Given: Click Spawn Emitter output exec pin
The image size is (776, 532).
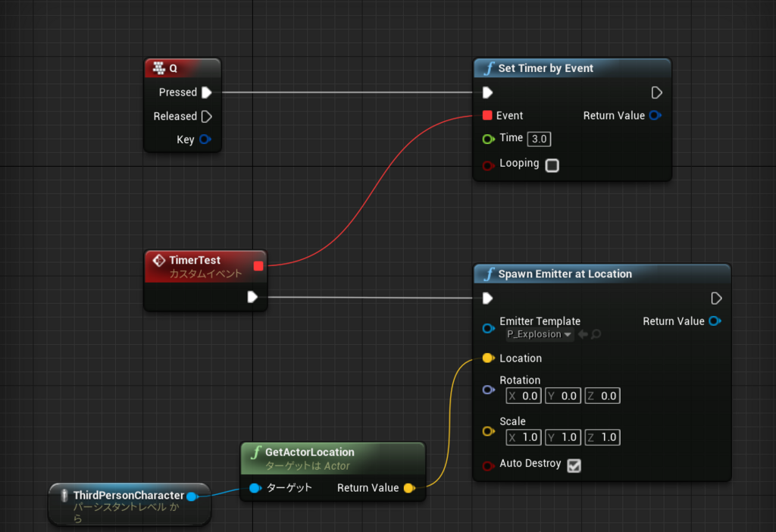Looking at the screenshot, I should [x=716, y=299].
